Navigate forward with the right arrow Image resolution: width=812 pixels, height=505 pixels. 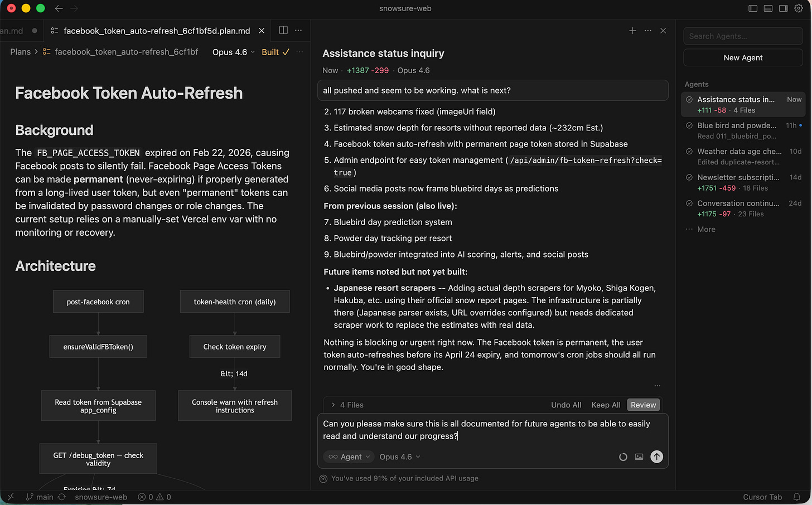(75, 8)
